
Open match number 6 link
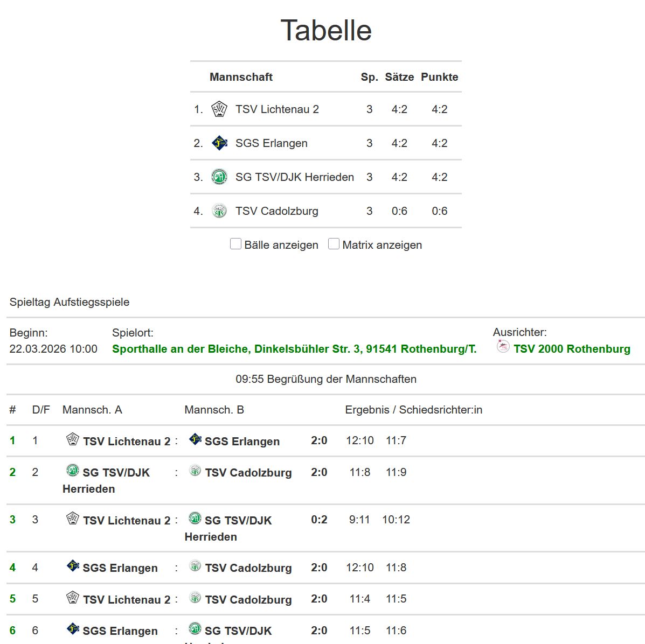tap(12, 631)
